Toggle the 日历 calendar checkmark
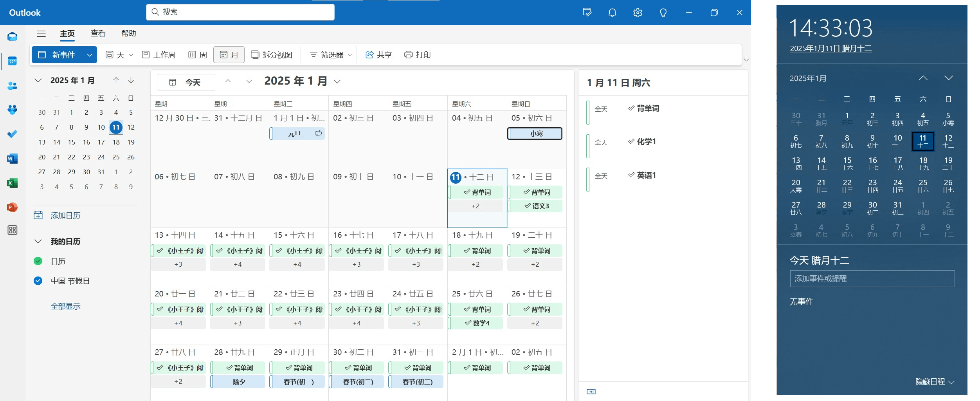The width and height of the screenshot is (980, 401). [x=38, y=261]
